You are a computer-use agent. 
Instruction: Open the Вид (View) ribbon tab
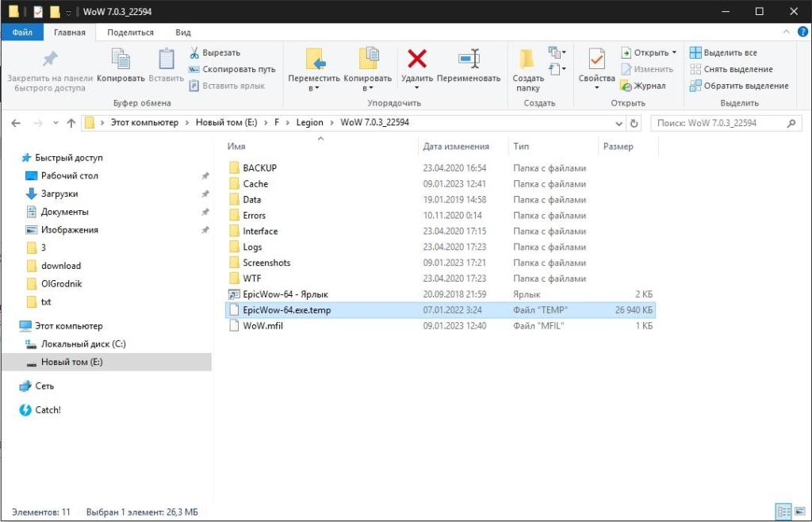click(x=183, y=33)
